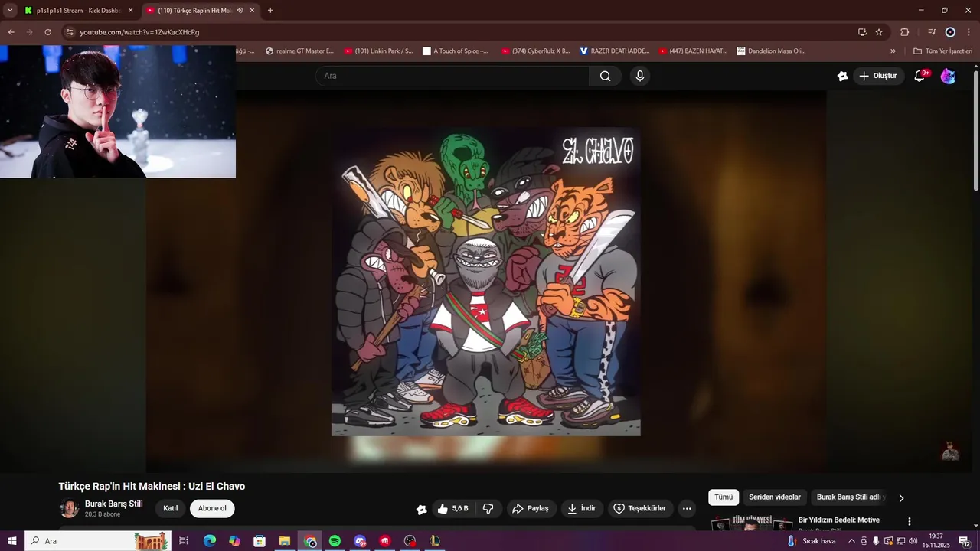This screenshot has width=980, height=551.
Task: Open Chrome media controls icon
Action: pyautogui.click(x=932, y=32)
